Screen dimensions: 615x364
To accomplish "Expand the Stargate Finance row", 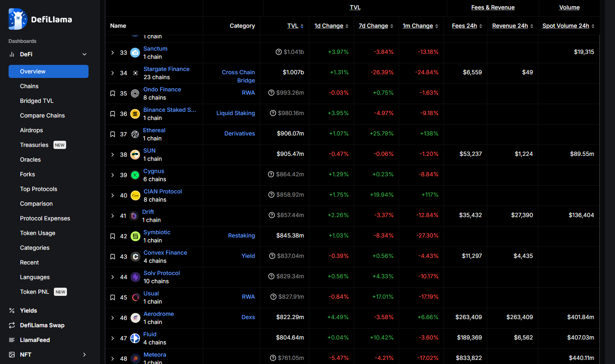I will [113, 73].
